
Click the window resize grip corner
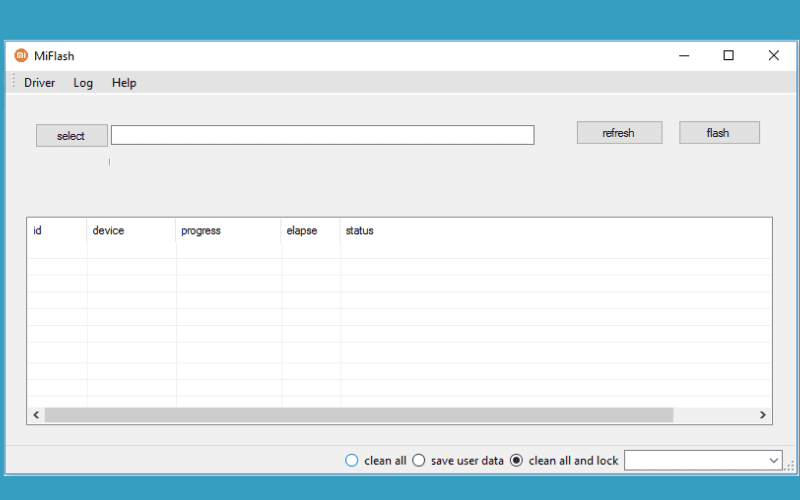point(790,466)
